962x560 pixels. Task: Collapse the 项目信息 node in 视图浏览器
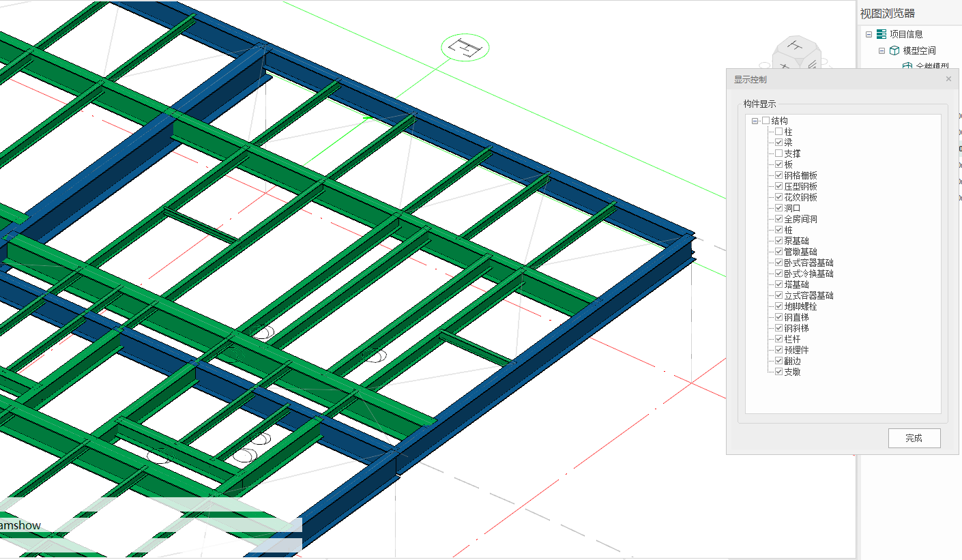(x=869, y=34)
